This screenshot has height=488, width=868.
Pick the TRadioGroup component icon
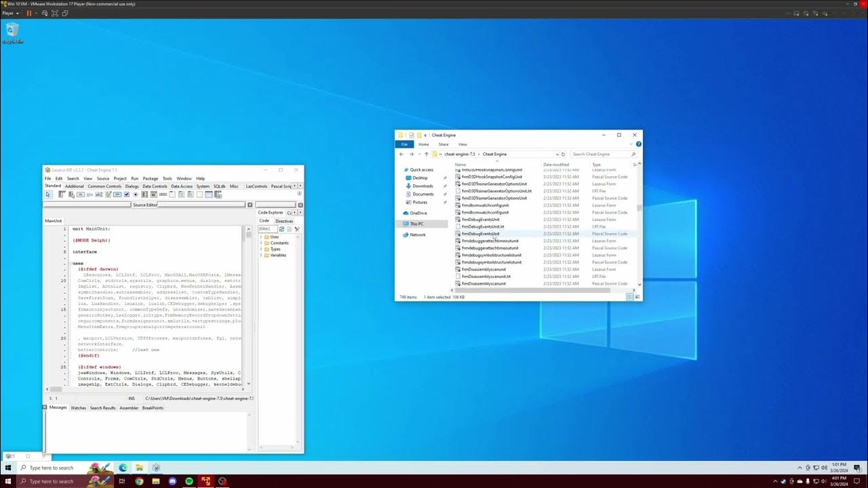(x=181, y=195)
